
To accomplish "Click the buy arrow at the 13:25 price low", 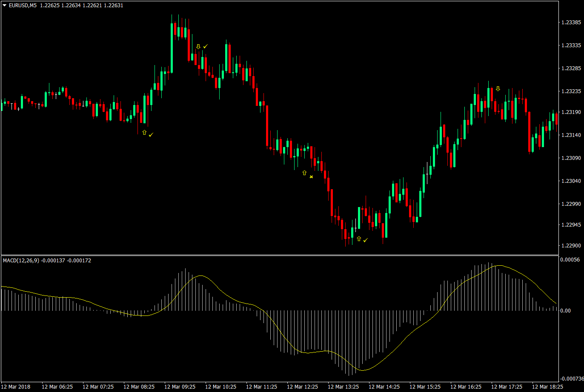I will (358, 239).
